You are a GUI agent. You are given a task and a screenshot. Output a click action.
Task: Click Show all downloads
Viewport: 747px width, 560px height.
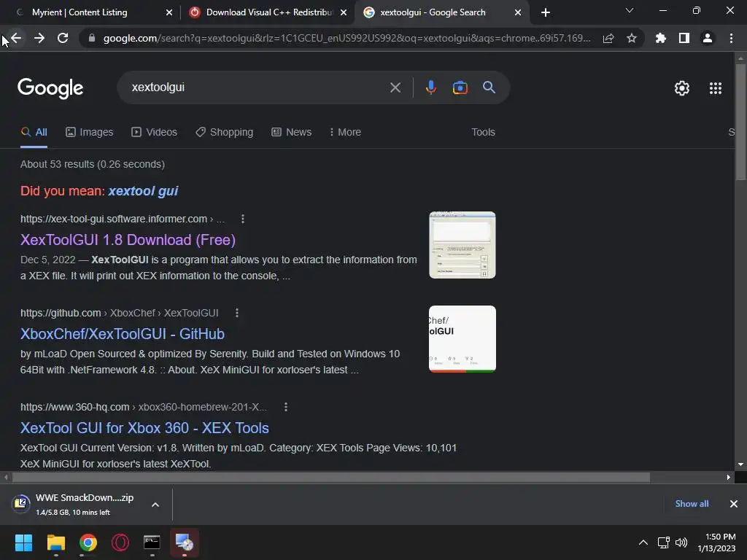pyautogui.click(x=692, y=504)
